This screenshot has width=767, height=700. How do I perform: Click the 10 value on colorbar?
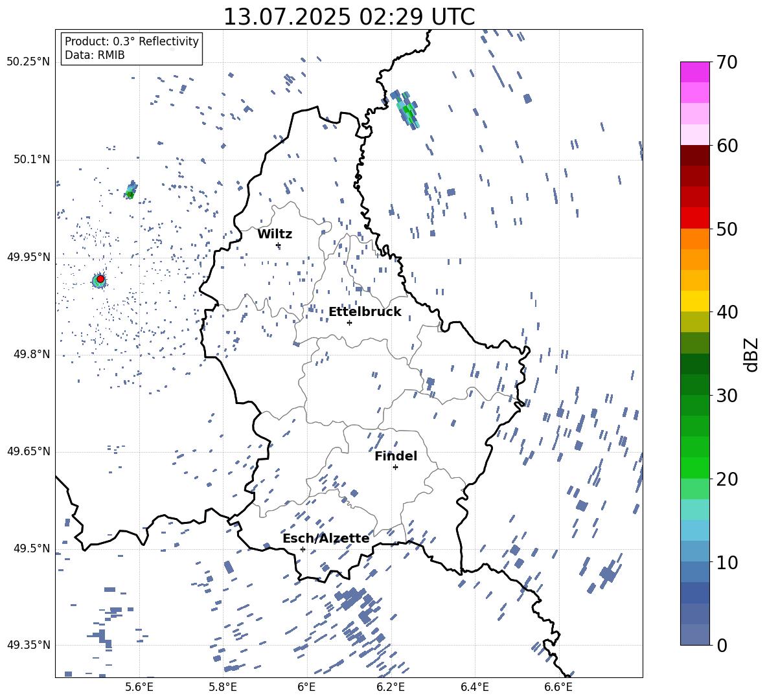tap(727, 562)
